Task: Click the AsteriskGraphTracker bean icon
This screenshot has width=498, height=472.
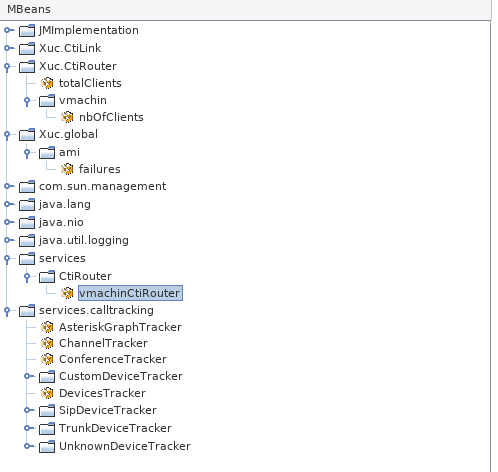Action: [47, 327]
